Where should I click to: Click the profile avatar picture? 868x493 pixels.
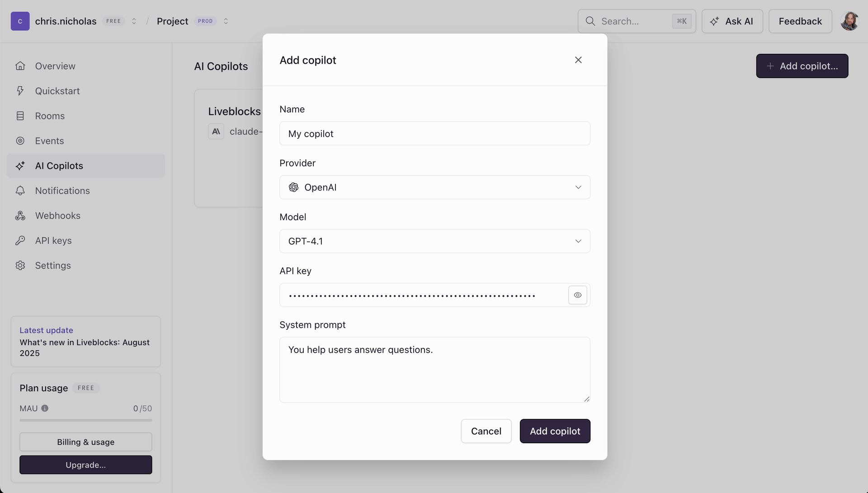click(x=850, y=21)
